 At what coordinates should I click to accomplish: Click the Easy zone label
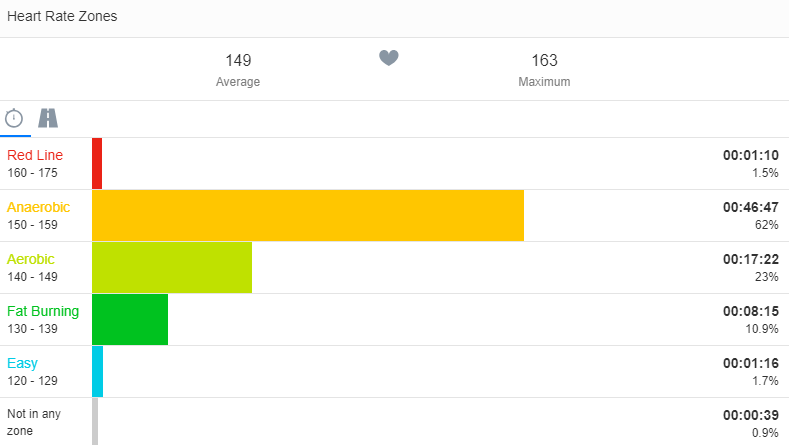23,363
